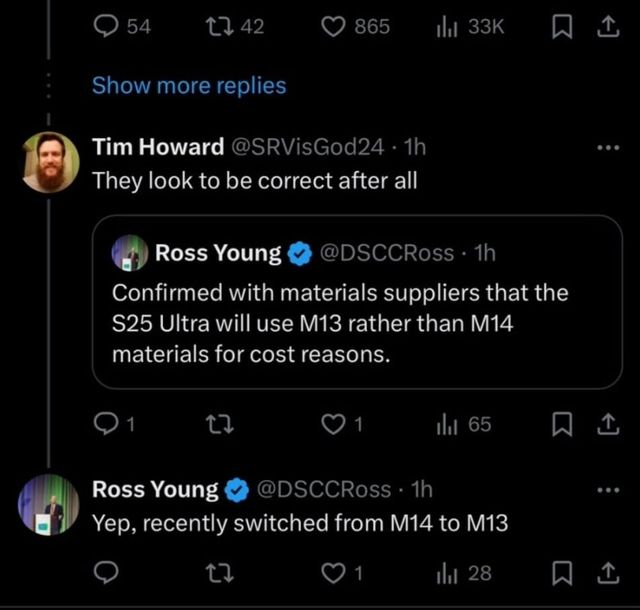This screenshot has width=640, height=610.
Task: Like Ross Young's 'Yep, recently switched' reply
Action: point(335,572)
